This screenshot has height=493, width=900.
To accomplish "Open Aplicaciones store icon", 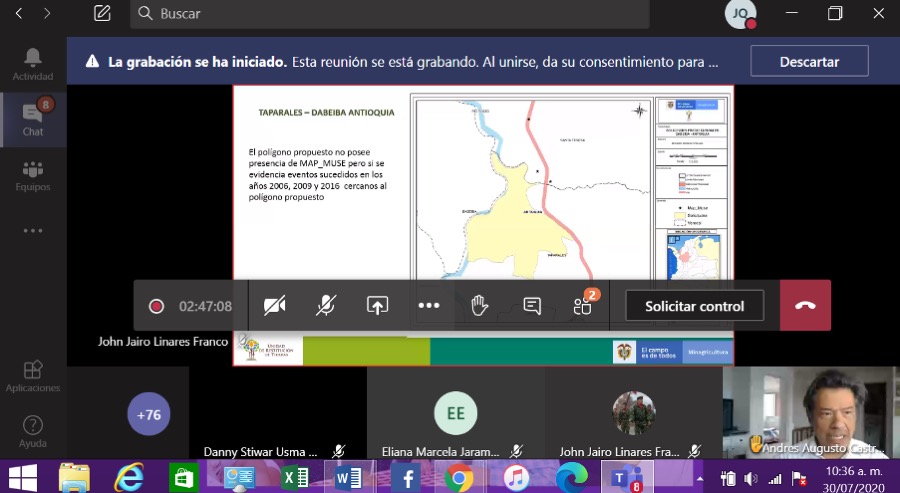I will pyautogui.click(x=33, y=376).
